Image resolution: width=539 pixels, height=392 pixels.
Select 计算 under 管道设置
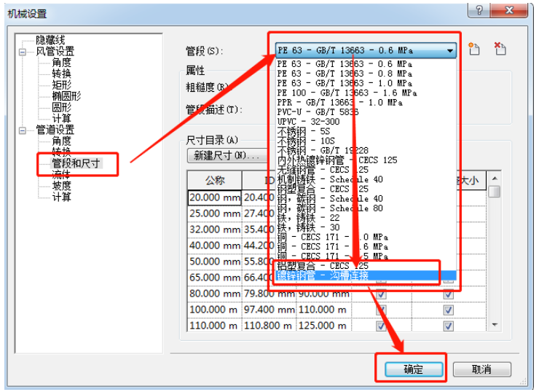click(x=61, y=197)
